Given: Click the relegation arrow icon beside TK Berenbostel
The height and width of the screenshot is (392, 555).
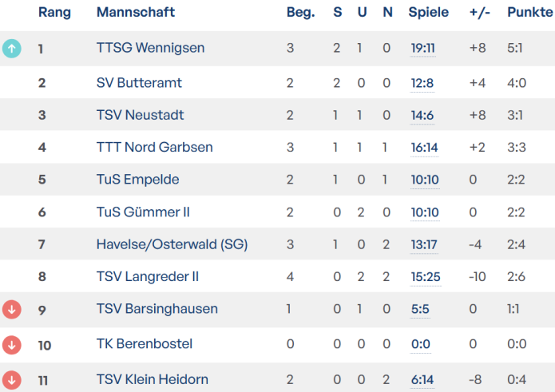Looking at the screenshot, I should 12,345.
